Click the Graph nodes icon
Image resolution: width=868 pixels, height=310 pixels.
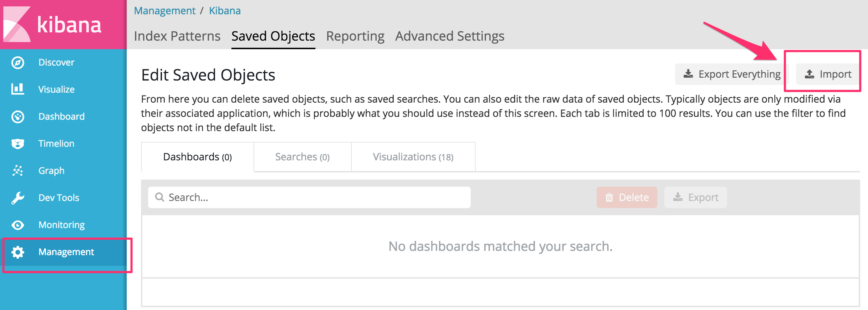(18, 171)
